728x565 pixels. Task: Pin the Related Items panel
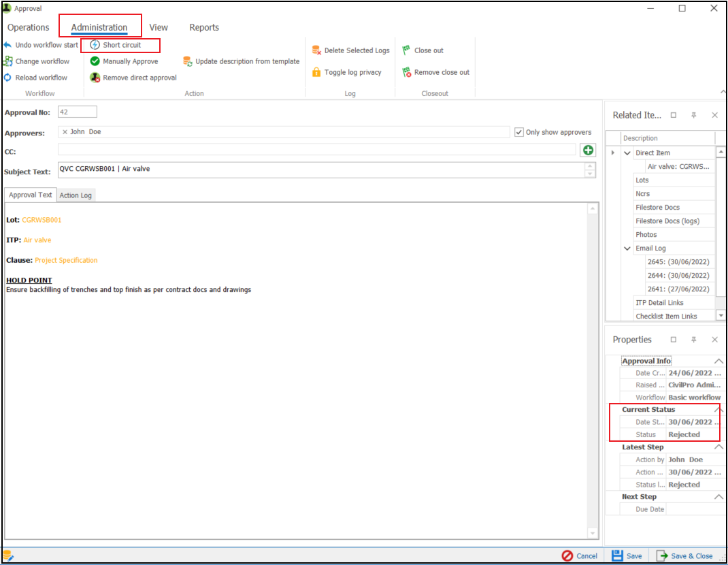coord(694,115)
